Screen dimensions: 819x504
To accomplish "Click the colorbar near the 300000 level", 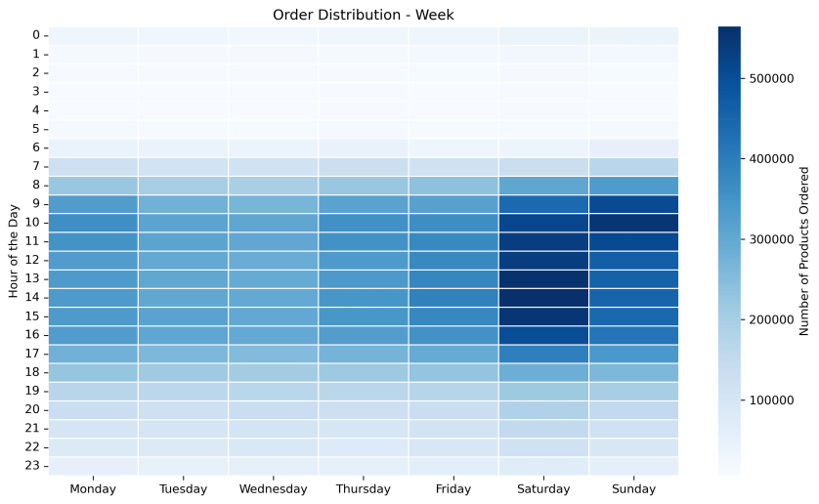I will tap(729, 238).
